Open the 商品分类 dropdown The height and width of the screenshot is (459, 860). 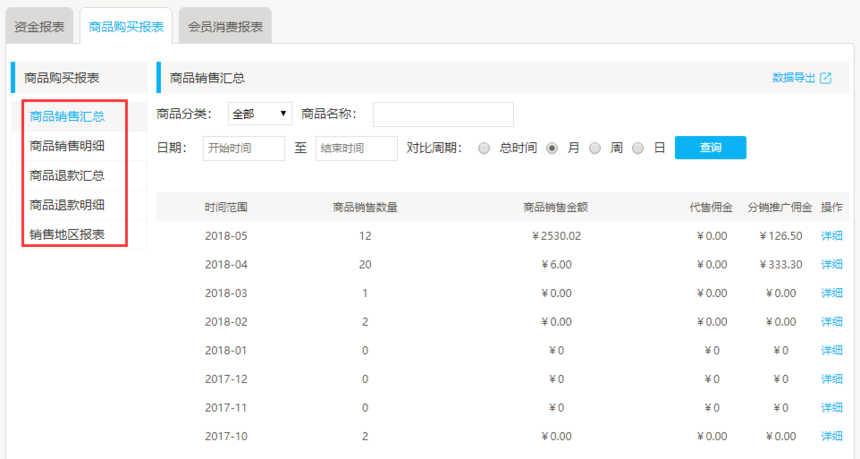pos(260,114)
